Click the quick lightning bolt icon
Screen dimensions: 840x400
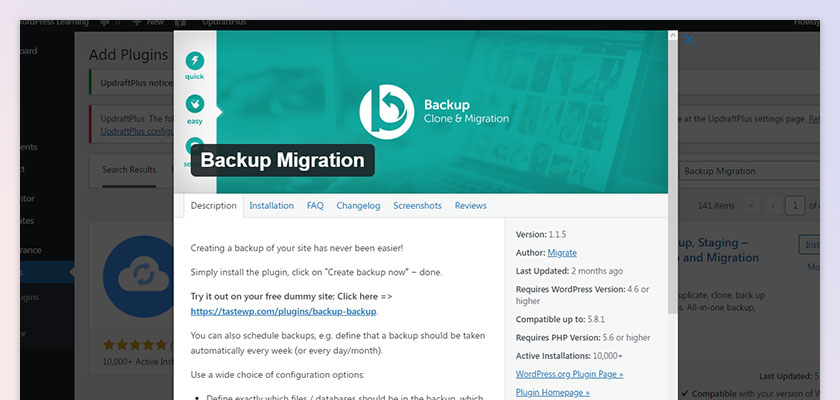point(194,61)
